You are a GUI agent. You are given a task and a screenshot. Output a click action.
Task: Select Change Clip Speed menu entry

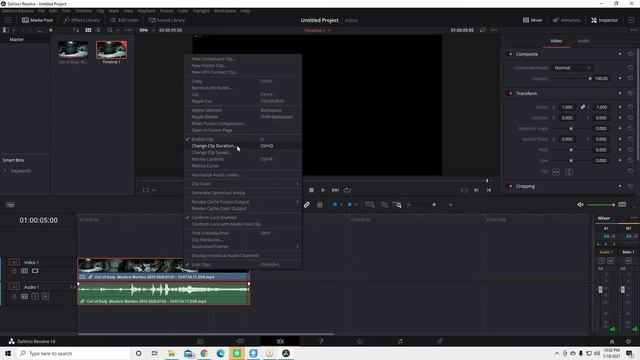point(243,153)
